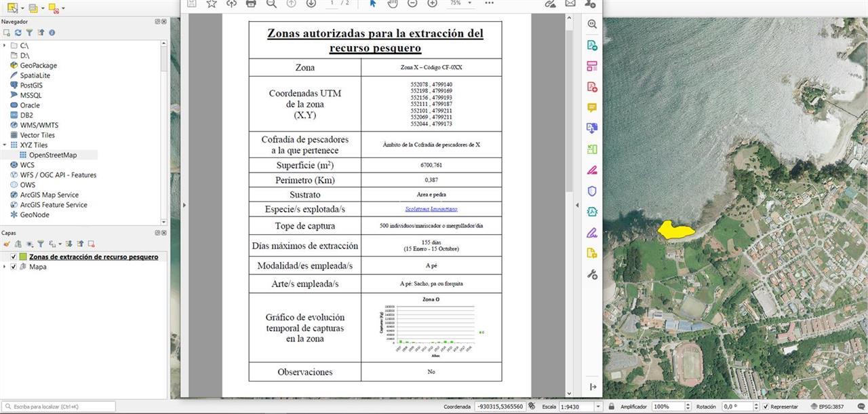This screenshot has width=868, height=414.
Task: Select the D:\ drive in Navegador
Action: click(x=20, y=56)
